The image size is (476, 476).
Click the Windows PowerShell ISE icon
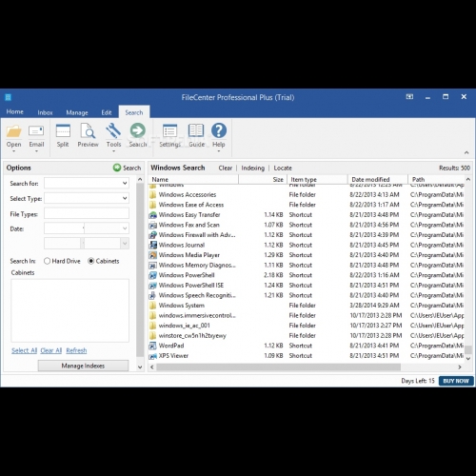pos(153,286)
